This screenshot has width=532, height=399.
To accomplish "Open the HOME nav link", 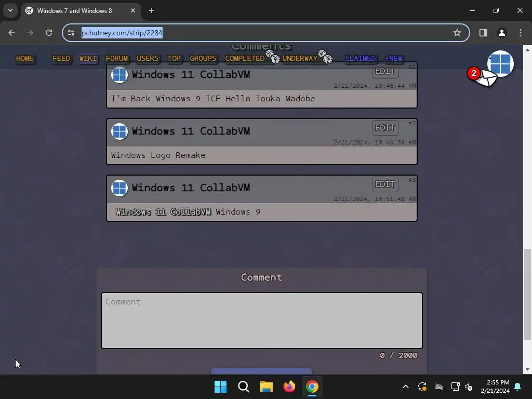I will point(25,58).
